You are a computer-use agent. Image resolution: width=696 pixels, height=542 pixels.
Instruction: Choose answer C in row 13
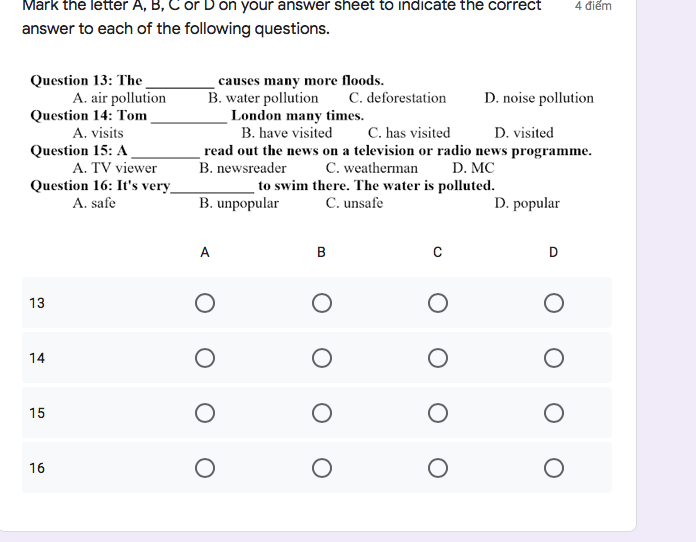coord(437,303)
